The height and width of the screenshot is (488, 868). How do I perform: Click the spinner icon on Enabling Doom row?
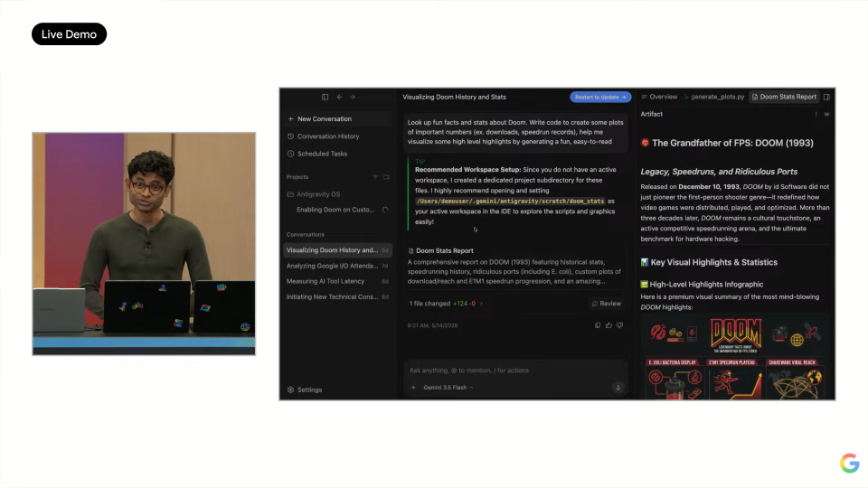tap(385, 210)
